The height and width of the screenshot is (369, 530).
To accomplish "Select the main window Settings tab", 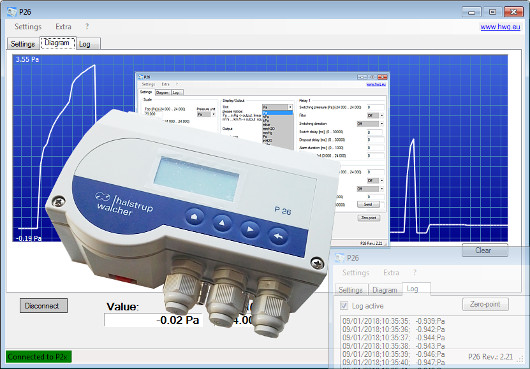I will point(23,44).
